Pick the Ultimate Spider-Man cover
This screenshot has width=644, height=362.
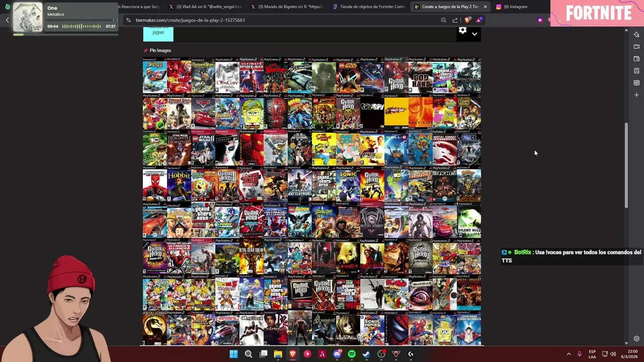tap(252, 75)
